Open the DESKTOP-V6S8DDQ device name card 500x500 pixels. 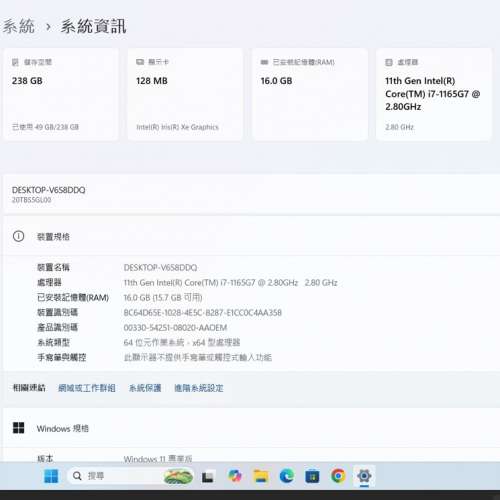252,194
